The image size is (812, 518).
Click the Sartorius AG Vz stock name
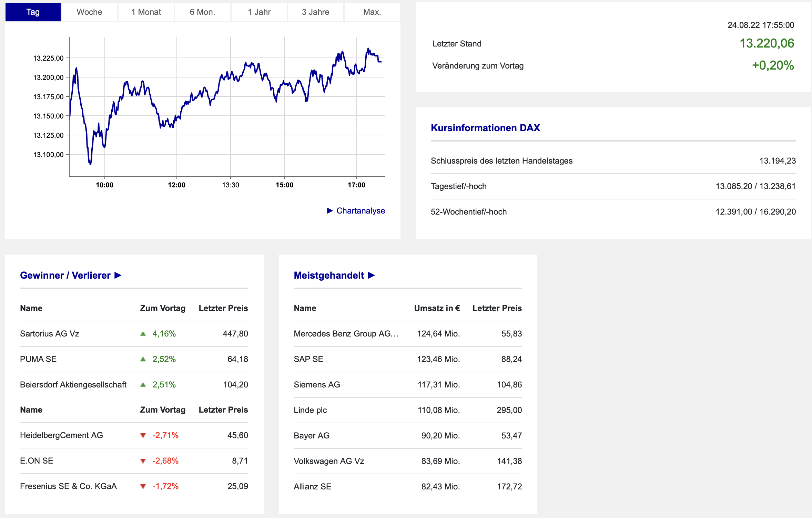(x=50, y=333)
